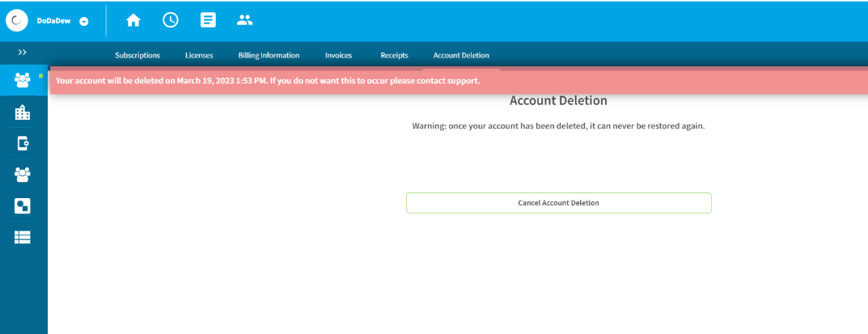
Task: Select the highlighted users group sidebar icon
Action: 23,80
